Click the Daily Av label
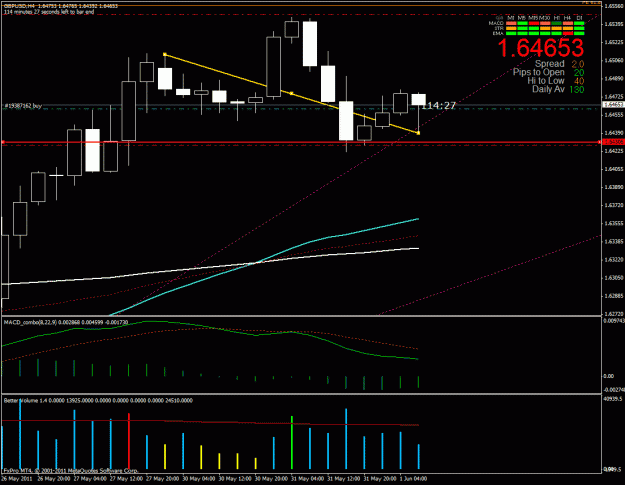Image resolution: width=625 pixels, height=485 pixels. click(548, 89)
